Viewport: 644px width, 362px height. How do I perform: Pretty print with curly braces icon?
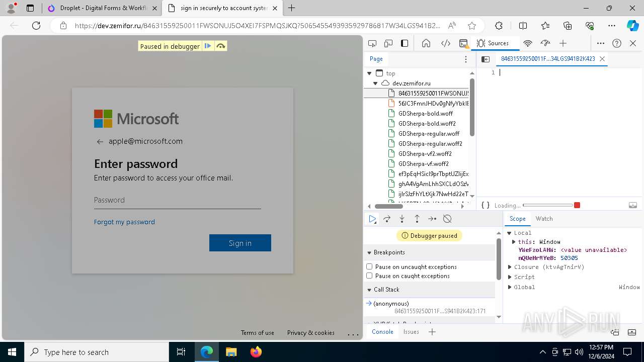(486, 205)
